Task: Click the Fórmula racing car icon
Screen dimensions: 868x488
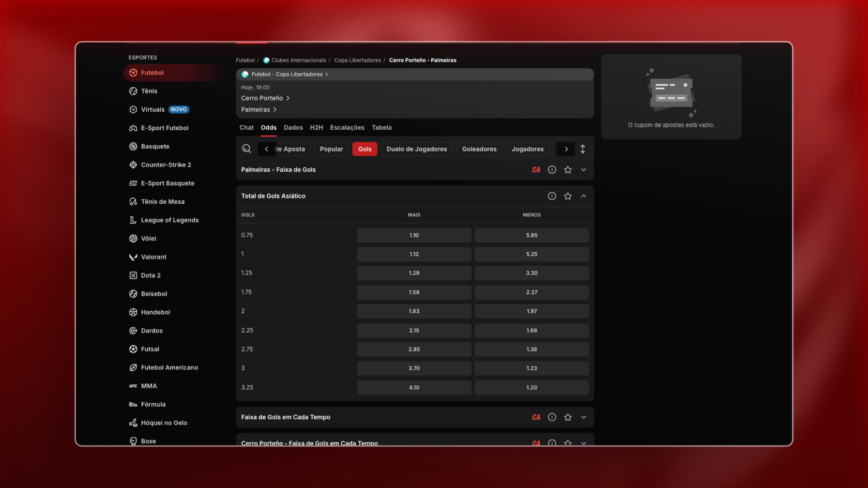Action: click(133, 404)
